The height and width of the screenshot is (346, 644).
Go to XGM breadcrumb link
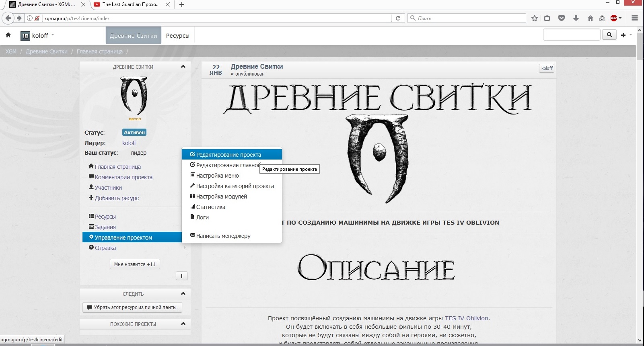pos(11,51)
